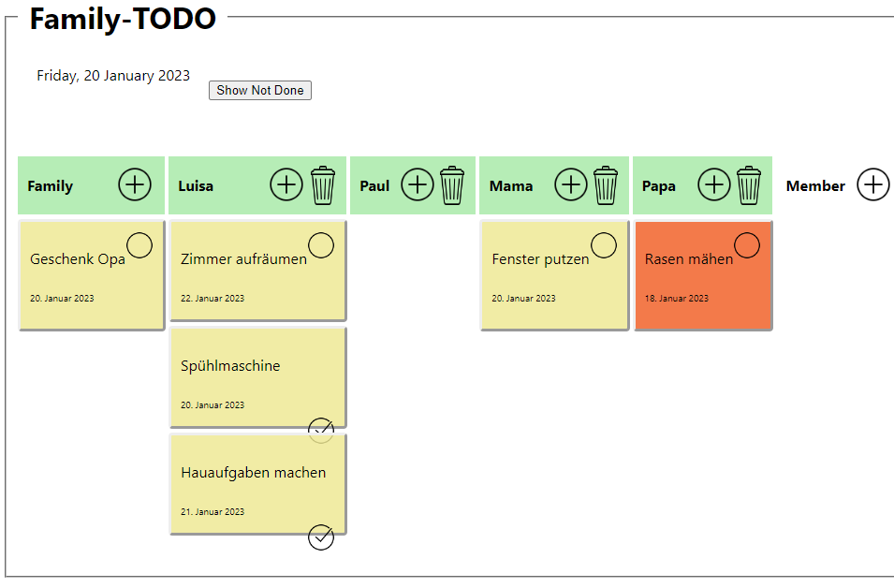Delete the Mama member column

click(606, 185)
